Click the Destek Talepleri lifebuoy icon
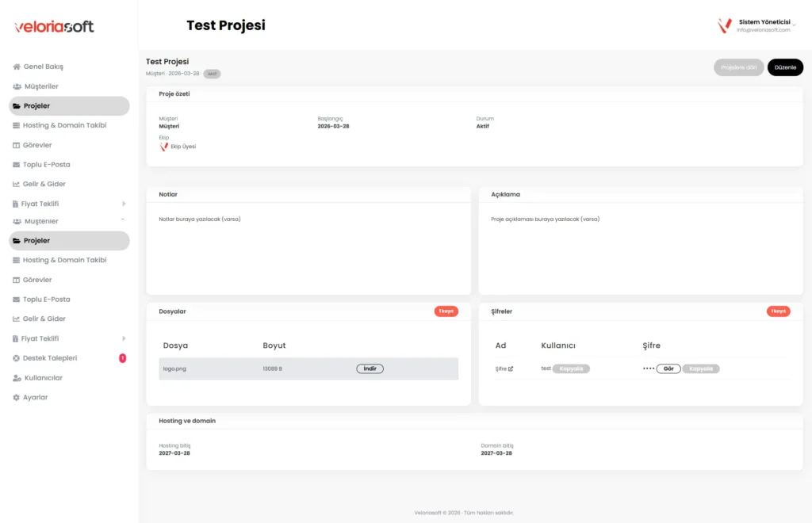Image resolution: width=812 pixels, height=523 pixels. [16, 358]
